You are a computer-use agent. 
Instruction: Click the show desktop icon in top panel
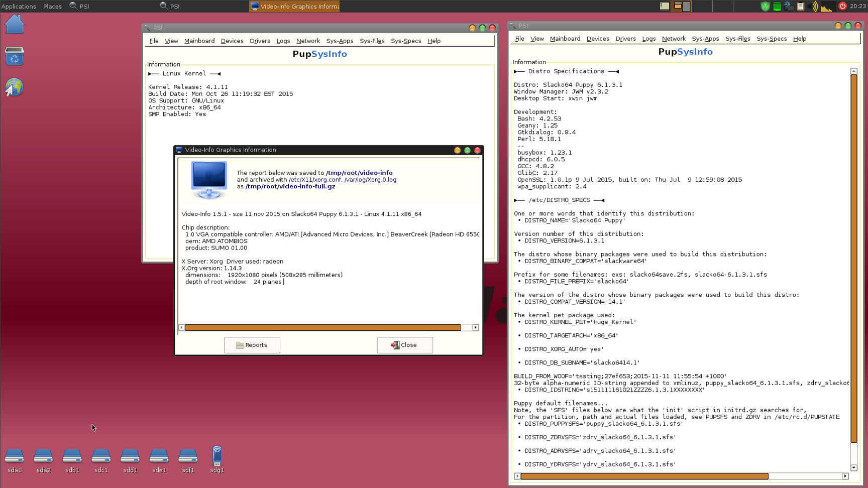(x=664, y=6)
